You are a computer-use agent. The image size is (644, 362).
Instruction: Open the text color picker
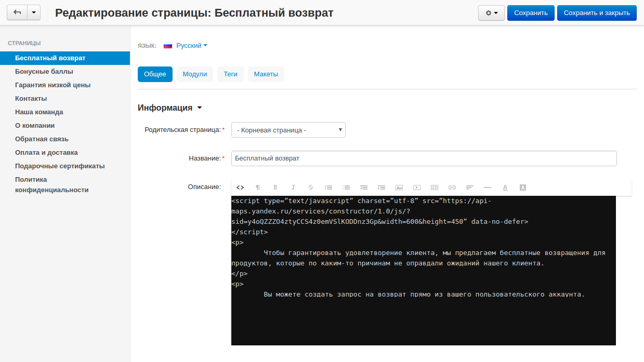pyautogui.click(x=505, y=187)
